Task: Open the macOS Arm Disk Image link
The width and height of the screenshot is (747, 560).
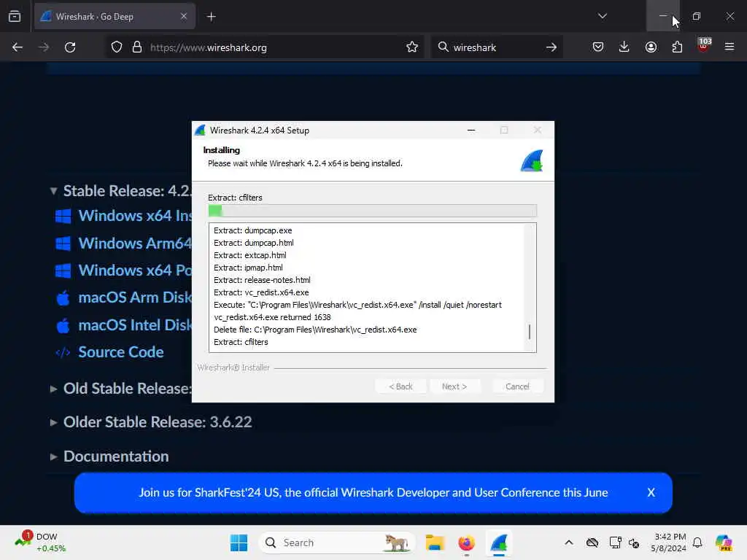Action: [135, 297]
